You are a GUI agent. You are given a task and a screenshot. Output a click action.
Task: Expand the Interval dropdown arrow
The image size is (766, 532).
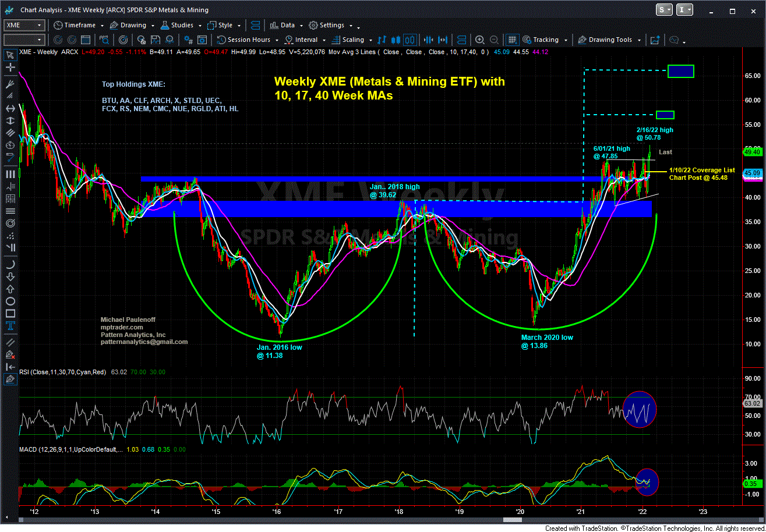324,40
